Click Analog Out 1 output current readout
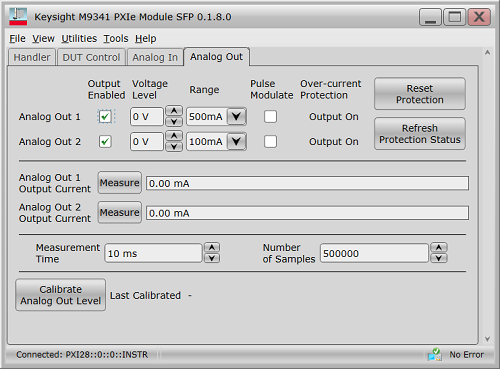The height and width of the screenshot is (369, 500). pos(307,183)
